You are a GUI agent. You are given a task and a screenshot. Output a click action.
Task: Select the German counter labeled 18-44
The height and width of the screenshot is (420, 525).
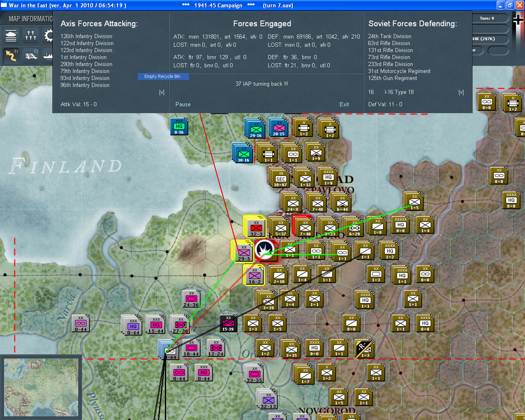[191, 348]
